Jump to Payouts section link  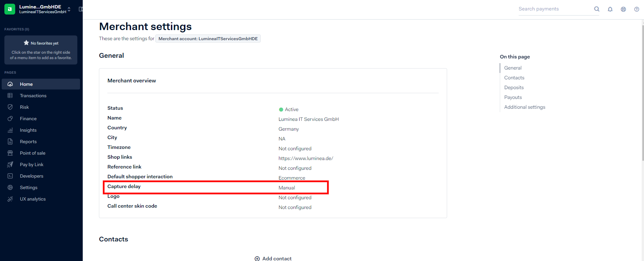(x=513, y=97)
